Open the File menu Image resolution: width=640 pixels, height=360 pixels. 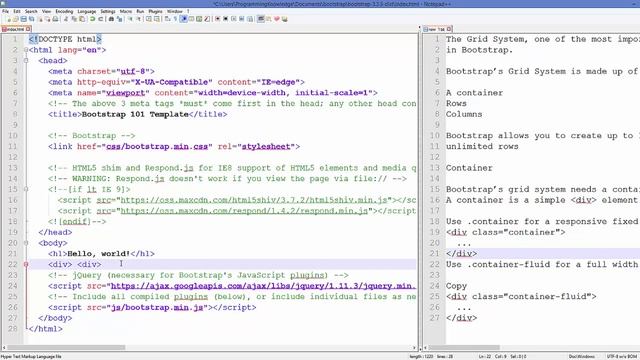tap(5, 11)
